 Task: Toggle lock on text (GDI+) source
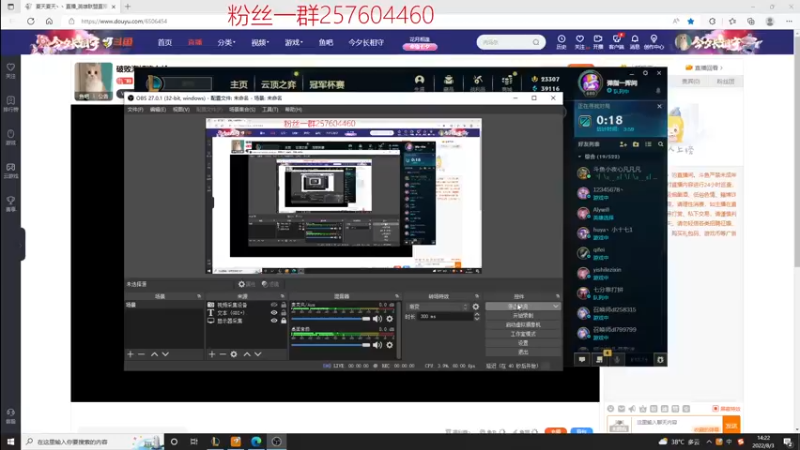(x=284, y=313)
